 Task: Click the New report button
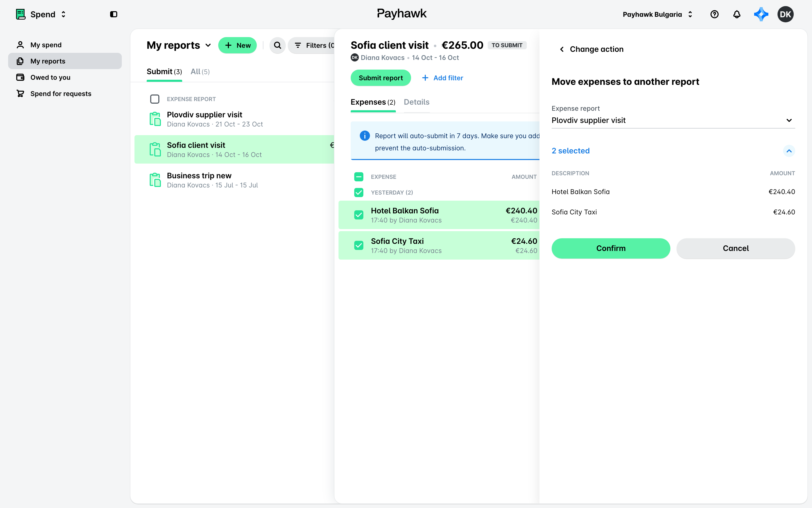(238, 45)
